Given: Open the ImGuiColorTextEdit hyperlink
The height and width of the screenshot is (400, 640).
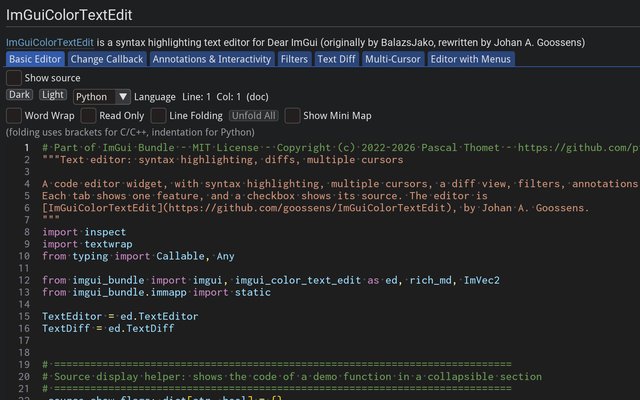Looking at the screenshot, I should point(50,42).
